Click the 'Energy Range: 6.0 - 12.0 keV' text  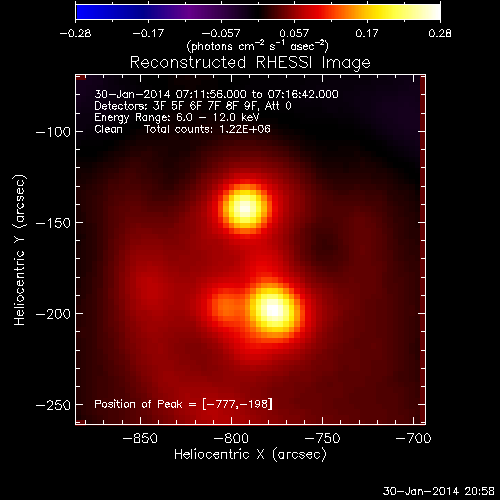click(x=177, y=117)
